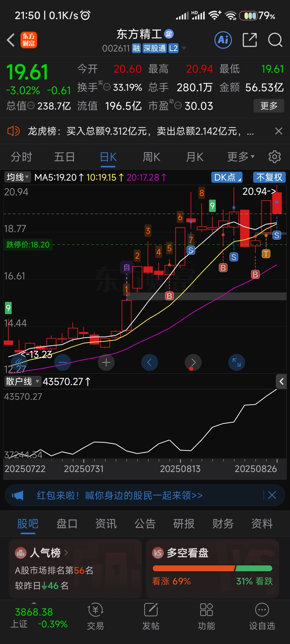The width and height of the screenshot is (290, 644).
Task: Tap the 人气榜 chart icon
Action: (21, 553)
